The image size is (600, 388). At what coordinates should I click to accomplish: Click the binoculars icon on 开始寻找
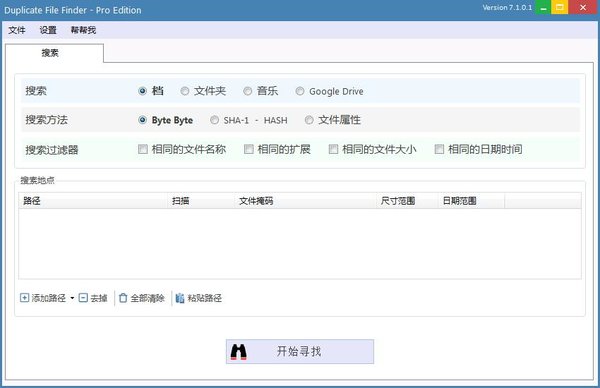[x=238, y=352]
